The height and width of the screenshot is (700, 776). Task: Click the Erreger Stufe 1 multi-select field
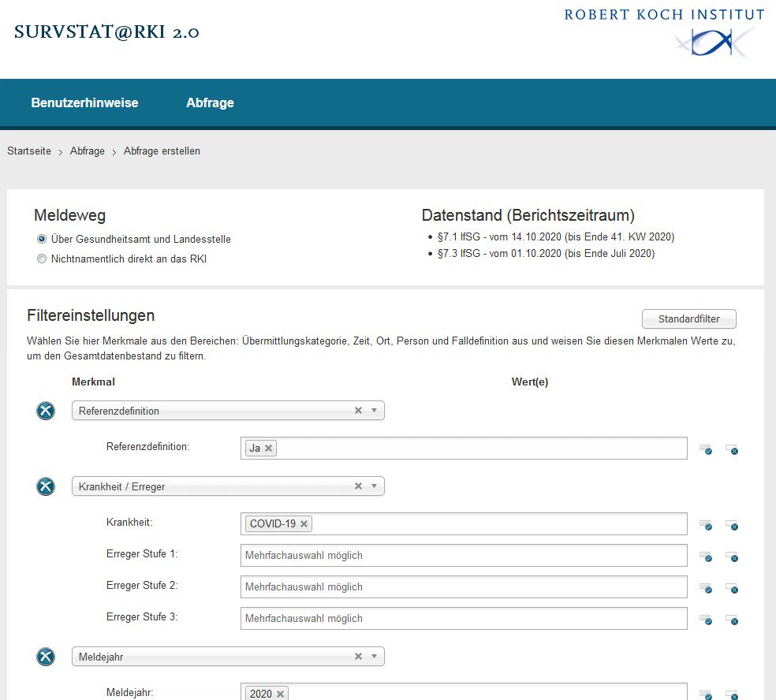464,556
